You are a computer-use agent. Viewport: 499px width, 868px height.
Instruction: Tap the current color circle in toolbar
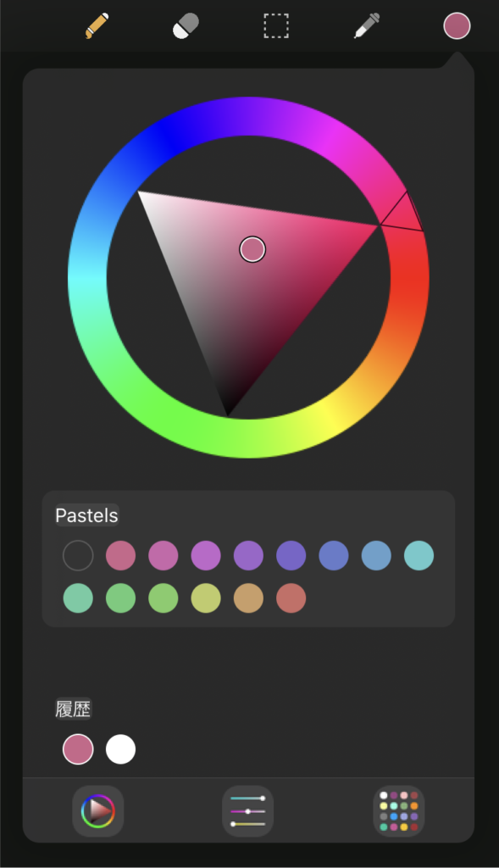pos(457,26)
